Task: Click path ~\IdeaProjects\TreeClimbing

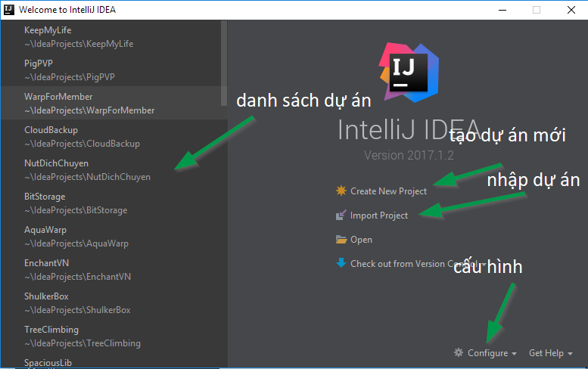Action: click(82, 343)
